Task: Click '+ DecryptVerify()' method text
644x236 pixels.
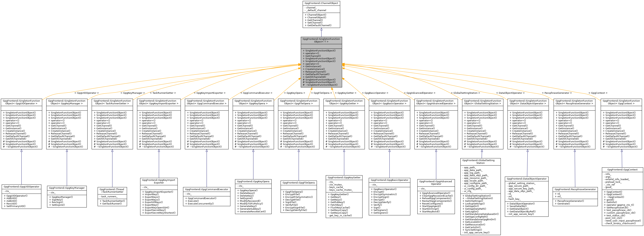Action: 381,202
